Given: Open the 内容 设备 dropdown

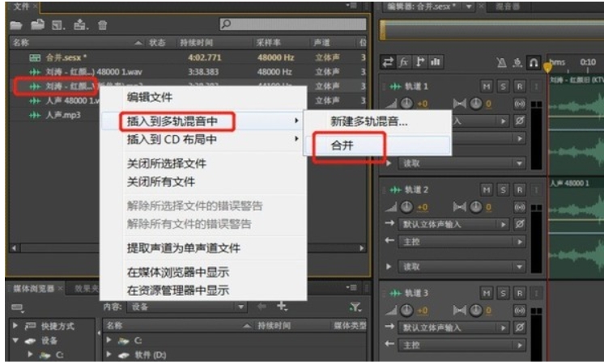Looking at the screenshot, I should (186, 307).
